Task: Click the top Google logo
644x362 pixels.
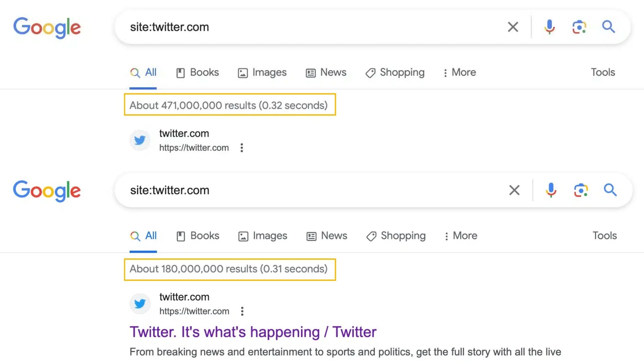Action: point(47,27)
